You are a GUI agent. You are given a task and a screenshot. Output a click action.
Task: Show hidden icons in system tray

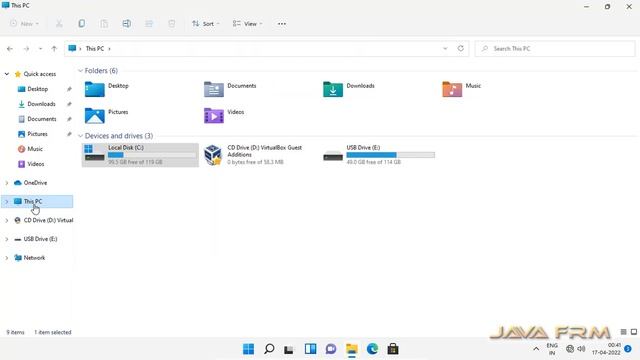coord(536,349)
